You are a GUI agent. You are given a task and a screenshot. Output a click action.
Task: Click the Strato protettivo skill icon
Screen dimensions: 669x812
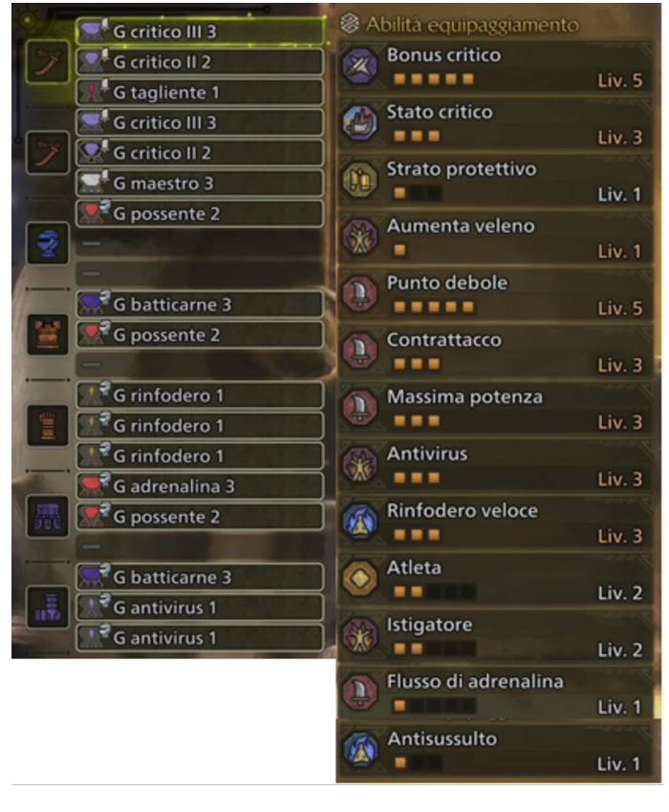(359, 181)
